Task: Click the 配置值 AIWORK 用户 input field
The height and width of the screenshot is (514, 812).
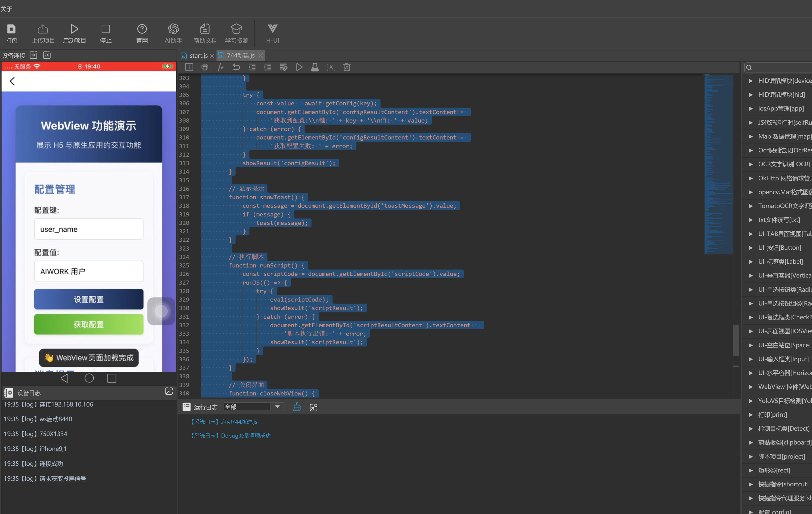Action: [89, 271]
